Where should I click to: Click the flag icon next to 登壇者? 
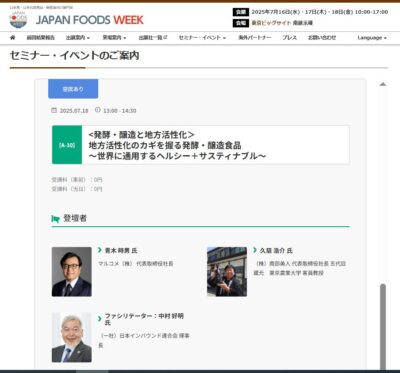click(x=56, y=219)
